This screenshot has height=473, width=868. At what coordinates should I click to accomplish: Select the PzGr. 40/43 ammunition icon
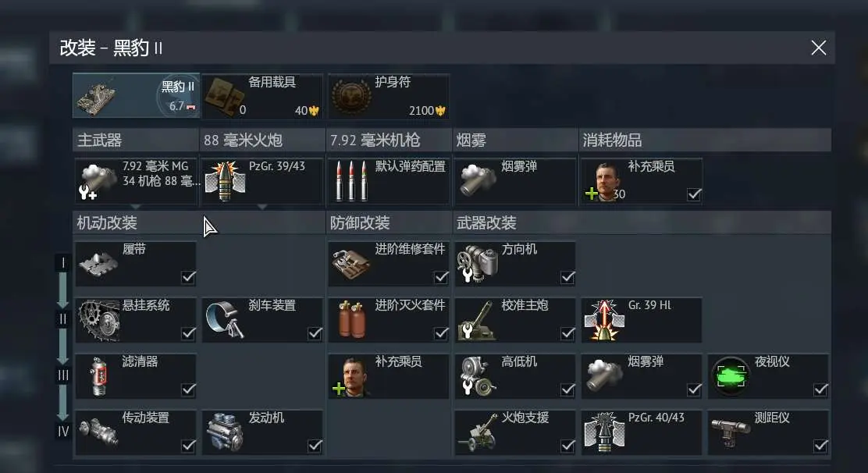(x=604, y=432)
